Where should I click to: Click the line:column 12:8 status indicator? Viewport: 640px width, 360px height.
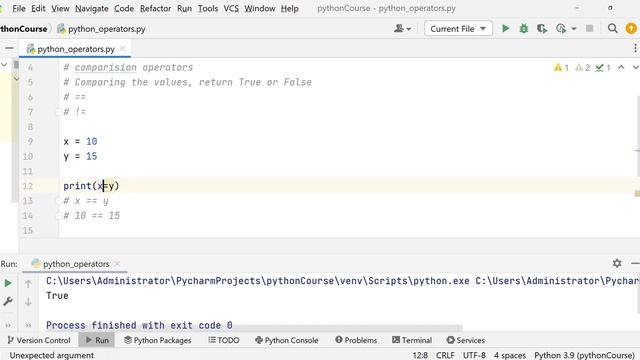pyautogui.click(x=420, y=355)
